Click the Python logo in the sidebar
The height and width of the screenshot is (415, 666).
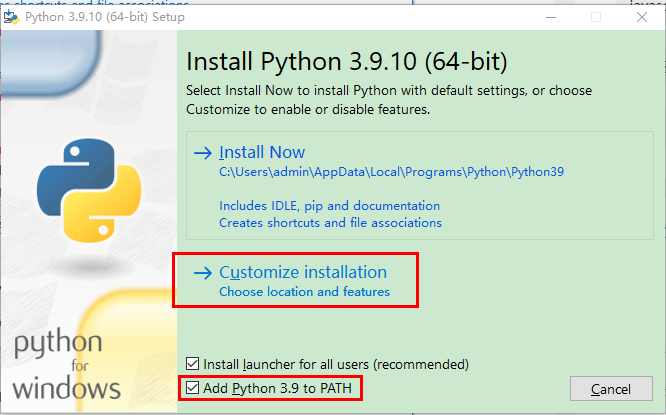tap(89, 190)
